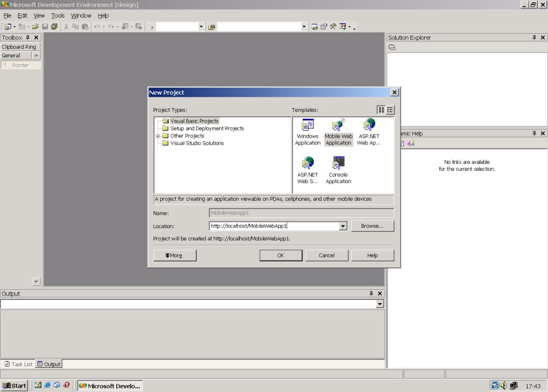
Task: Open the Solution Configurations dropdown
Action: 201,27
